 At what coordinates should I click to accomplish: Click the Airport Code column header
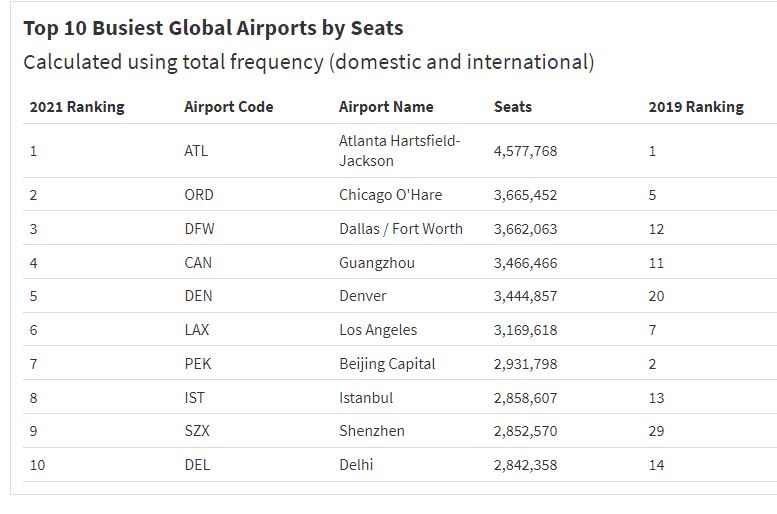click(228, 107)
